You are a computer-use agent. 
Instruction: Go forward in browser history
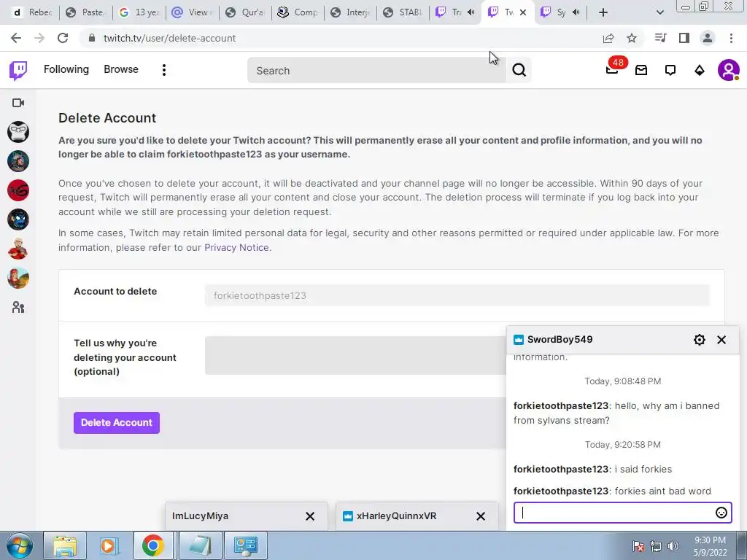tap(39, 38)
